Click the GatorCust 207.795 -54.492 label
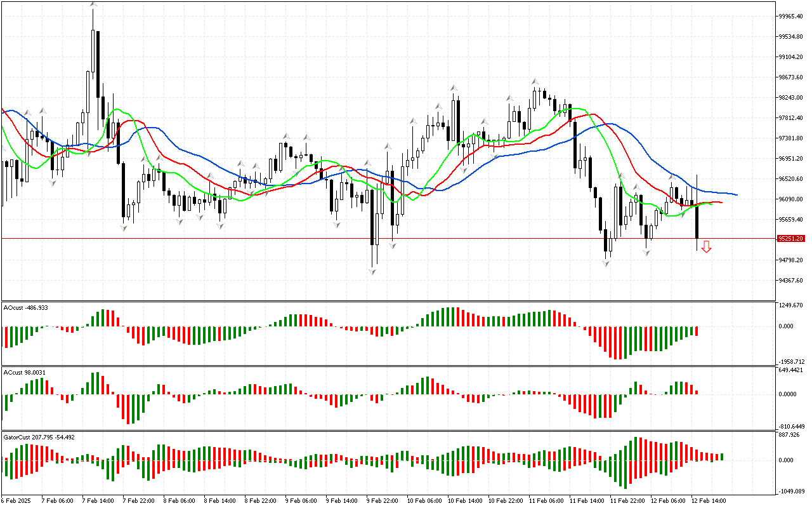Viewport: 812px width, 508px height. coord(39,437)
